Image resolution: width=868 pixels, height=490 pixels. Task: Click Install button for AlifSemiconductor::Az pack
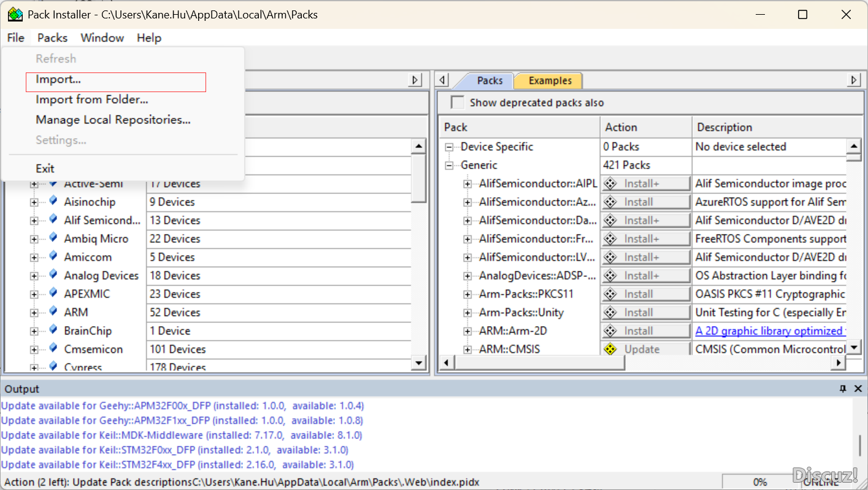coord(646,202)
